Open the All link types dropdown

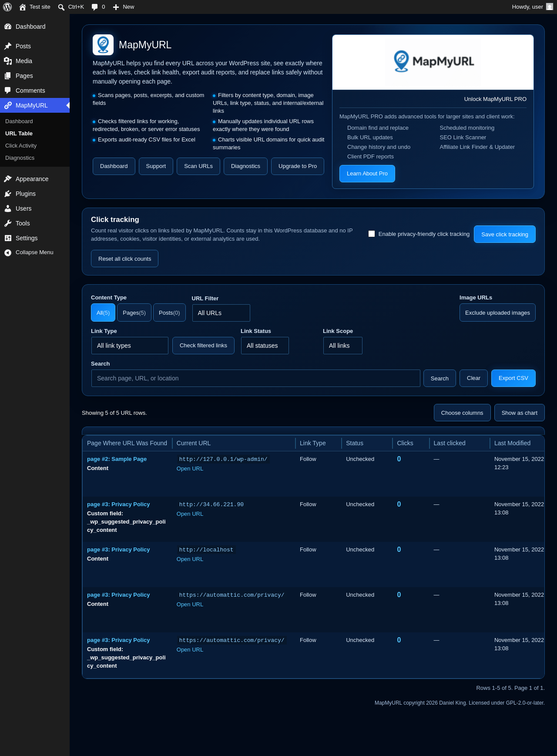point(130,346)
